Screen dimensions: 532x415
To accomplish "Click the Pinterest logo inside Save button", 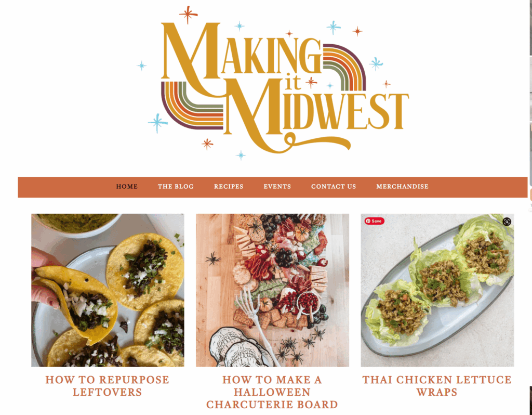I will pos(368,221).
